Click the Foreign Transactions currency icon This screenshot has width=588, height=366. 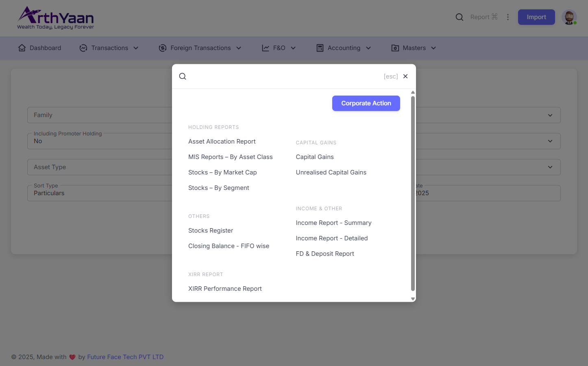click(x=162, y=48)
